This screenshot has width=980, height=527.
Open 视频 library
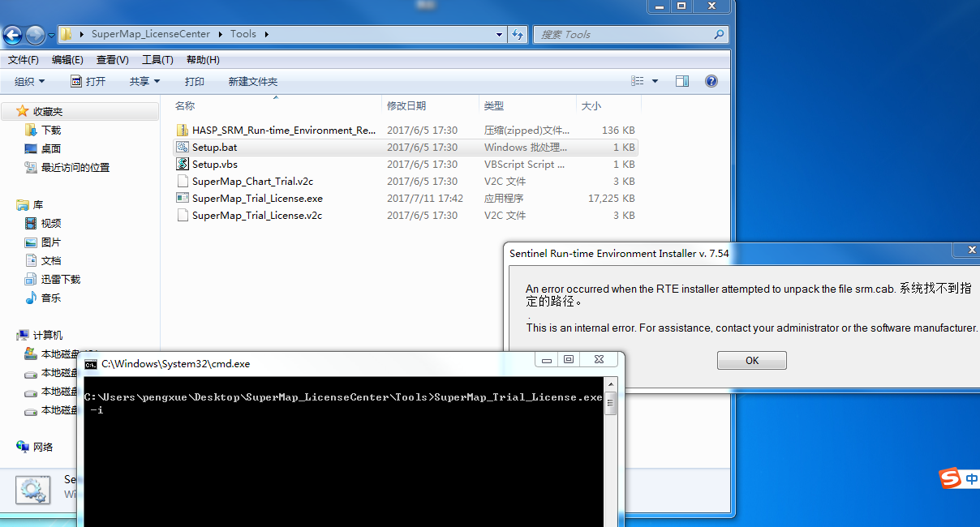(x=51, y=223)
